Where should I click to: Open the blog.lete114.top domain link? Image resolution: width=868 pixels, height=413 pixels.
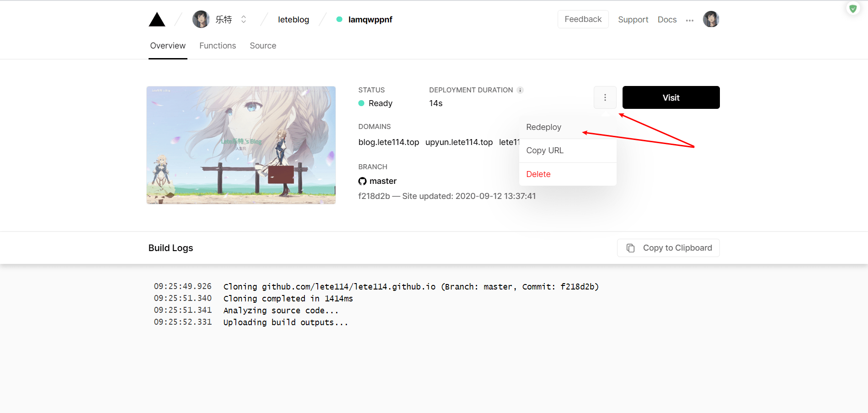point(389,142)
